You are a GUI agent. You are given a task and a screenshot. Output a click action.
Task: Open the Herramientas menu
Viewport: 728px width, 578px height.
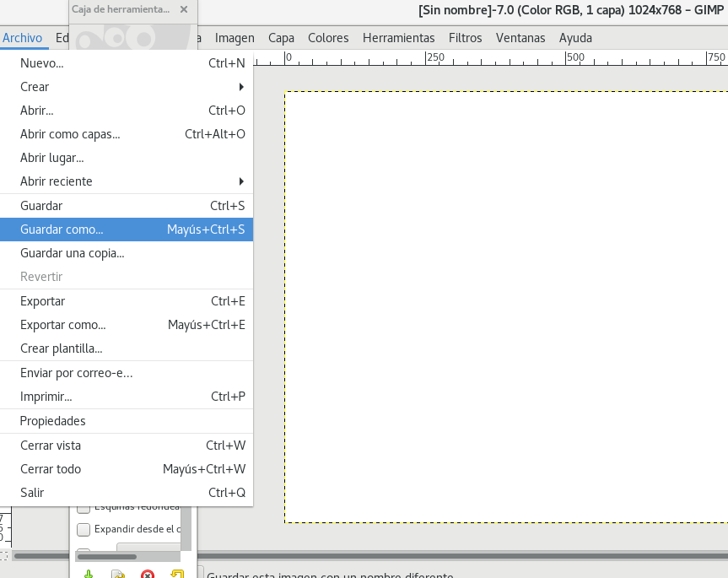(x=398, y=38)
